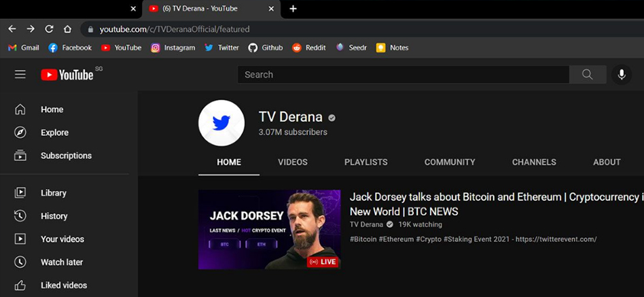Image resolution: width=644 pixels, height=297 pixels.
Task: Open the Twitter bookmark
Action: click(221, 48)
